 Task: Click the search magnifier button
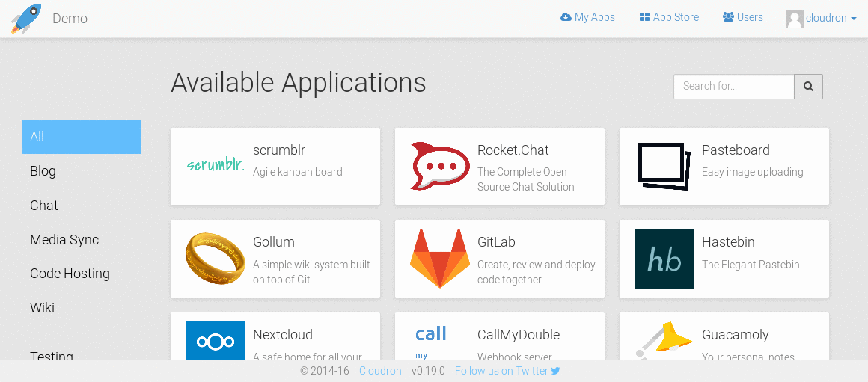[x=808, y=86]
